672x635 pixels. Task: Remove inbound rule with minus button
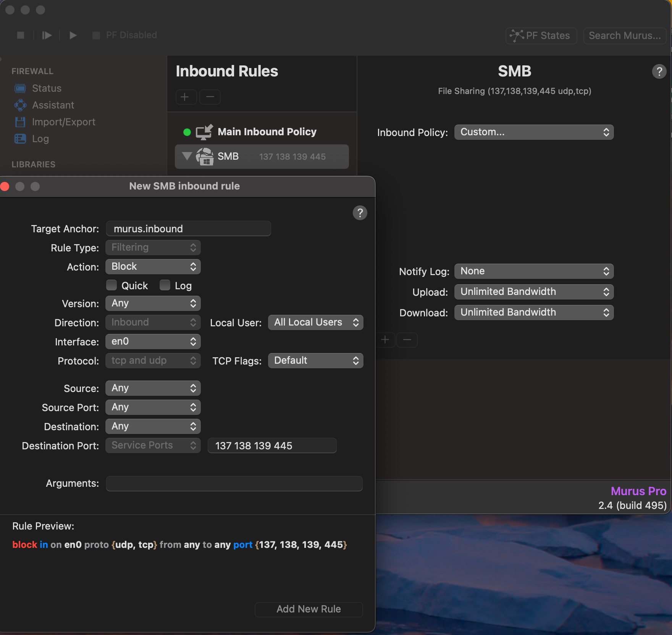[210, 97]
